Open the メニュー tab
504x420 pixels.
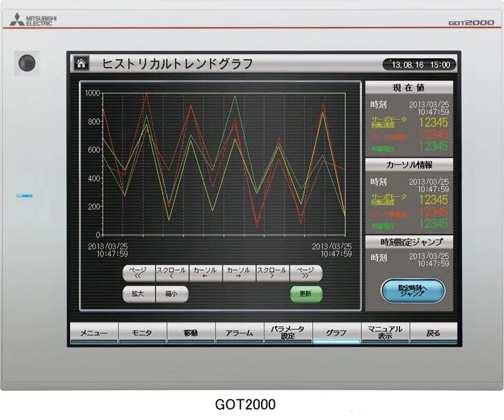[x=94, y=334]
